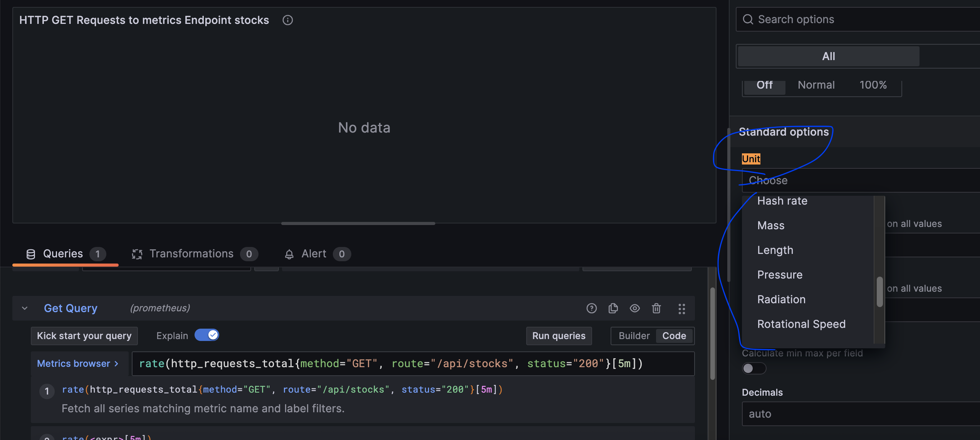The height and width of the screenshot is (440, 980).
Task: Open the Transformations tab
Action: [195, 254]
